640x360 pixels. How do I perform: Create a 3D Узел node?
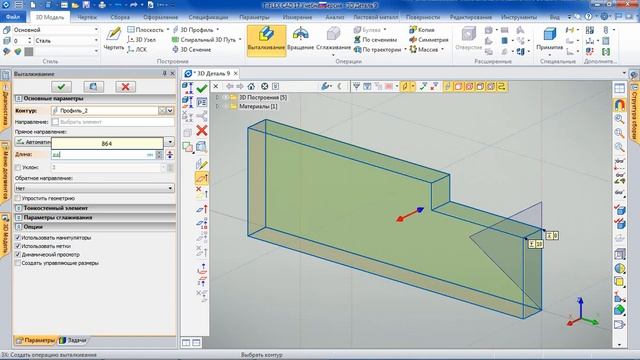click(x=141, y=40)
